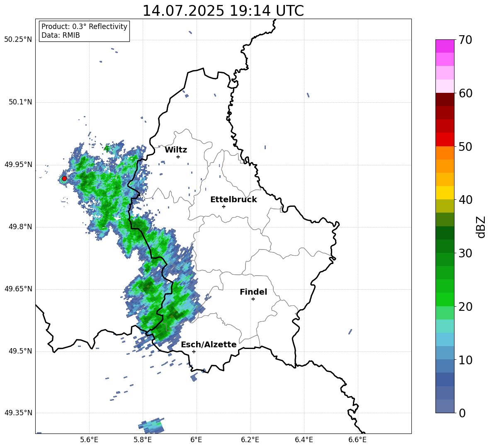Click the 40 value on colorbar
The height and width of the screenshot is (448, 491).
[x=465, y=200]
